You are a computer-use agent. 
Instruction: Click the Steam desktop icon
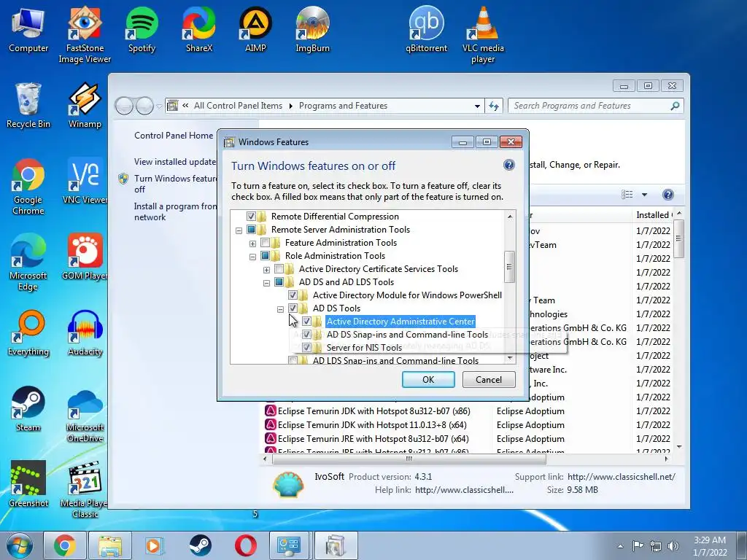pos(28,408)
